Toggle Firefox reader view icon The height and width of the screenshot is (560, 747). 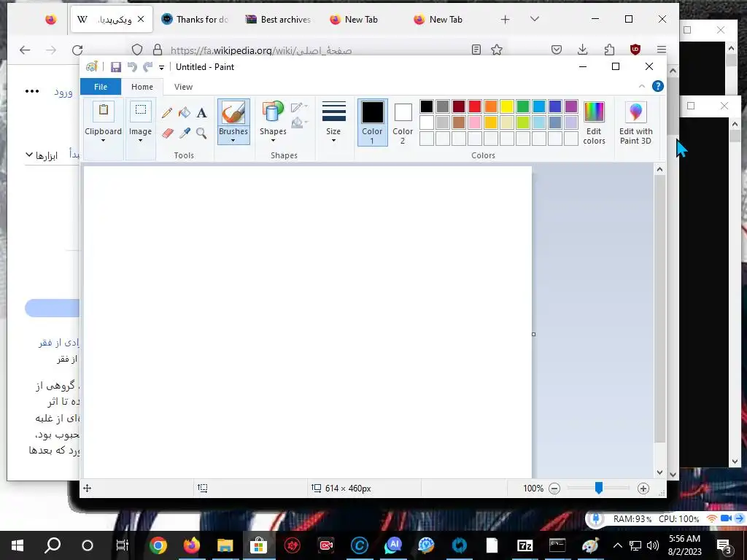point(476,50)
